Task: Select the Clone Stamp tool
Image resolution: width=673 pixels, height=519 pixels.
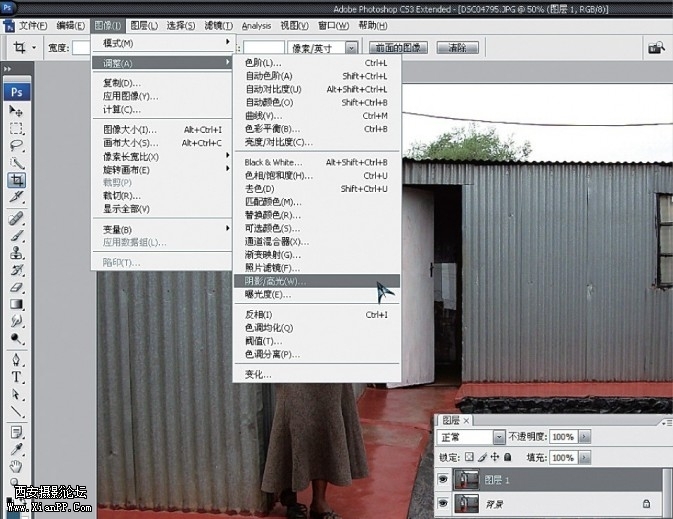Action: (x=17, y=252)
